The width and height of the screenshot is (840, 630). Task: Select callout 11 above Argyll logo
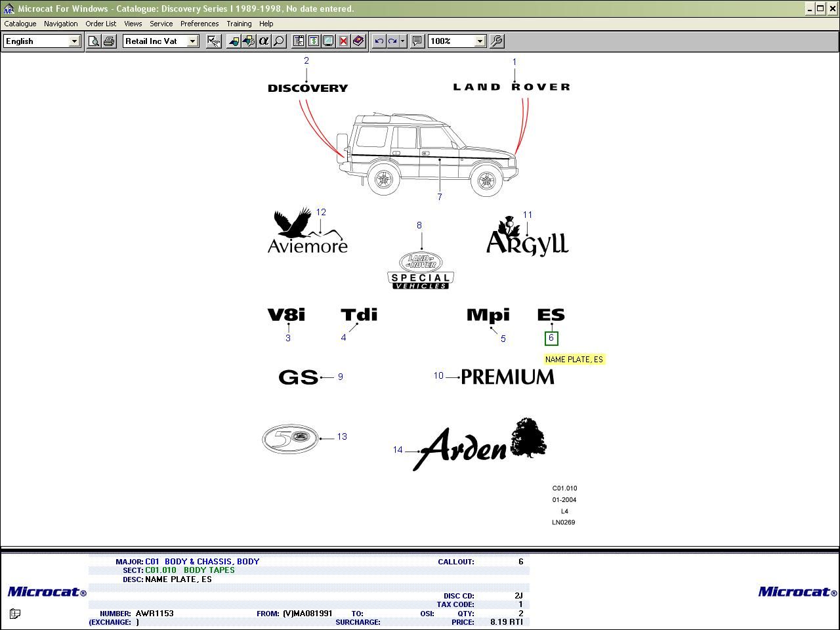click(x=528, y=215)
